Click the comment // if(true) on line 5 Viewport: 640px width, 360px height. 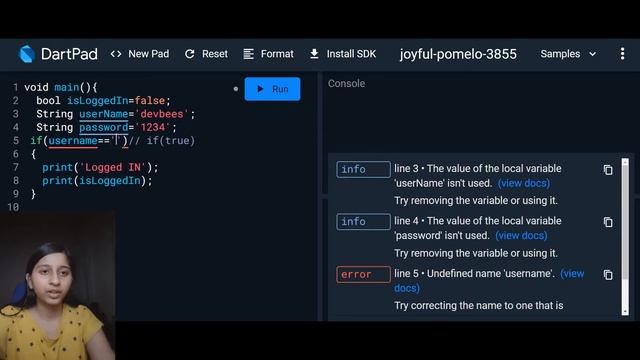click(162, 141)
